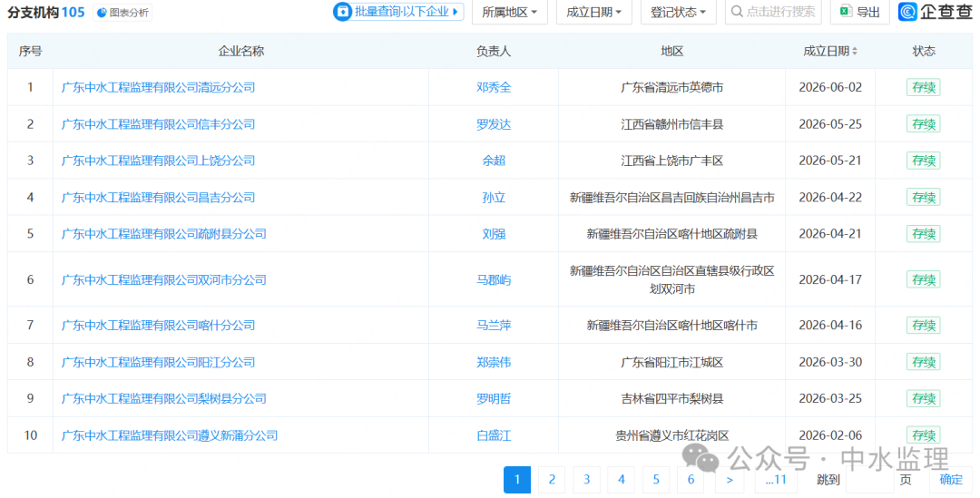Screen dimensions: 980x498
Task: Click the 分支机构 105 heading
Action: [46, 13]
